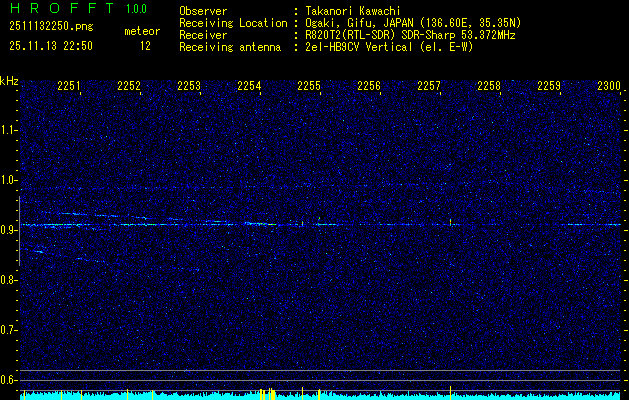The width and height of the screenshot is (629, 400).
Task: Click observer name Takanori Kawachi
Action: click(x=355, y=11)
